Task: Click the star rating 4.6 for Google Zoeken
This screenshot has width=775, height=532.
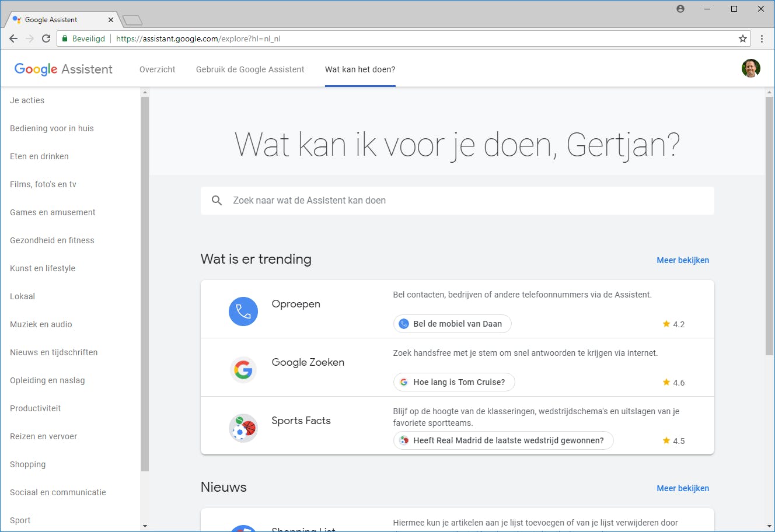Action: (673, 382)
